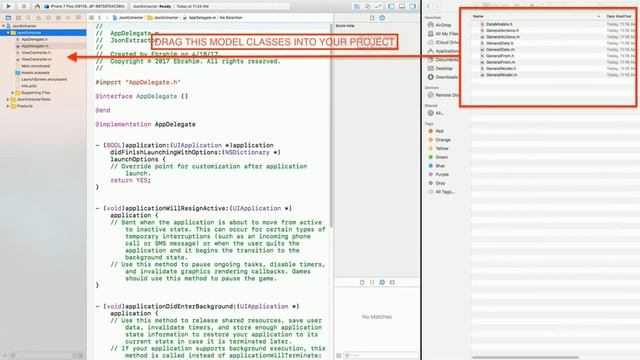Screen dimensions: 640x360
Task: Select the Green tag in Finder
Action: tap(438, 157)
